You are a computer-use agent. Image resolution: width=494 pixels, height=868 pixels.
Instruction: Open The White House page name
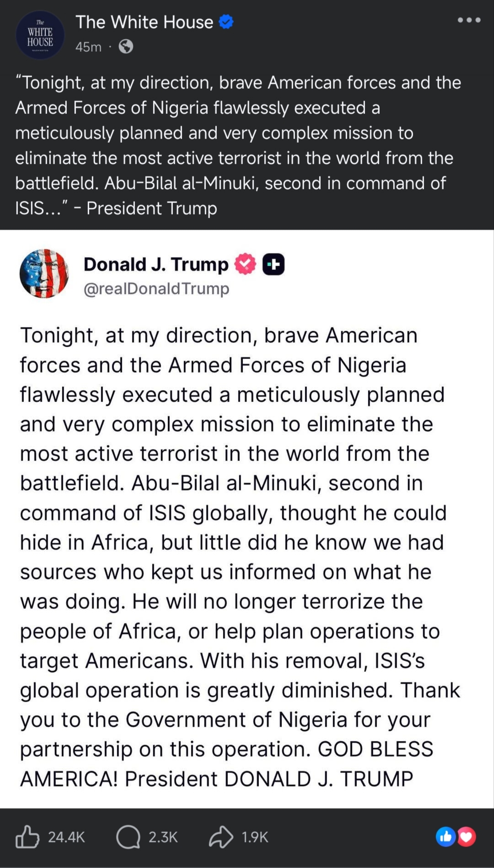point(145,22)
